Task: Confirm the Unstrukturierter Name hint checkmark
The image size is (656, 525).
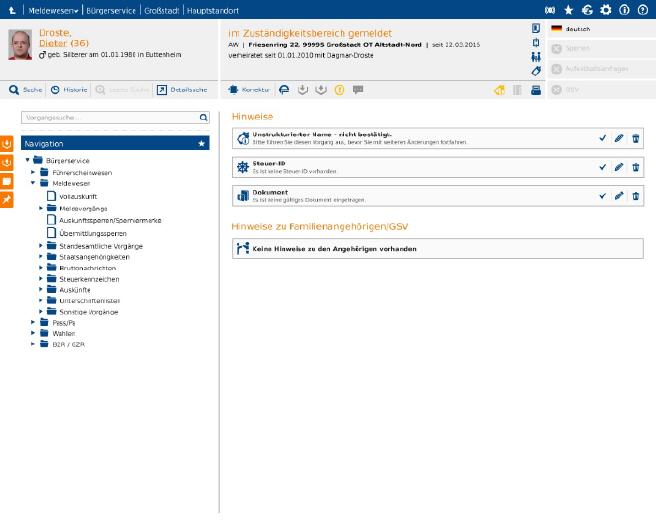Action: click(602, 138)
